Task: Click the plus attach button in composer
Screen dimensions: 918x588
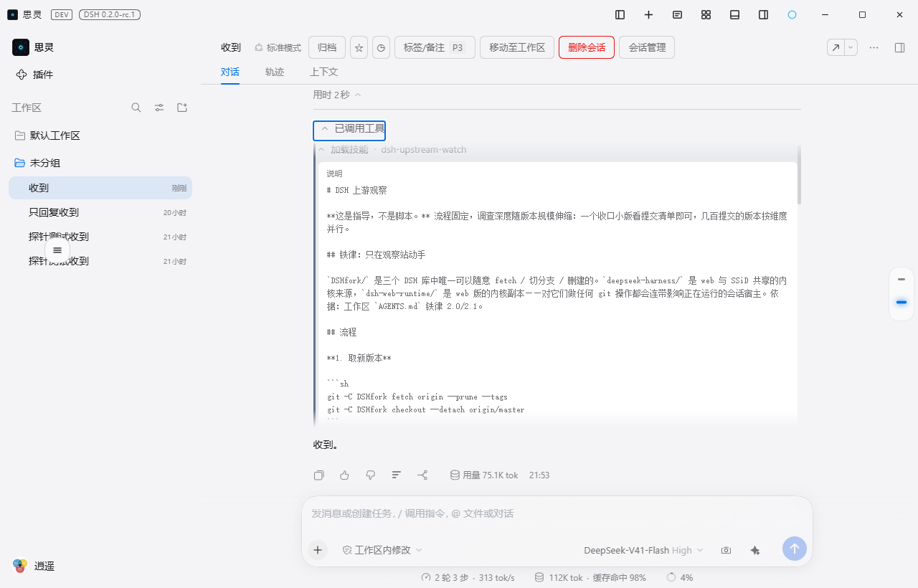Action: click(x=318, y=550)
